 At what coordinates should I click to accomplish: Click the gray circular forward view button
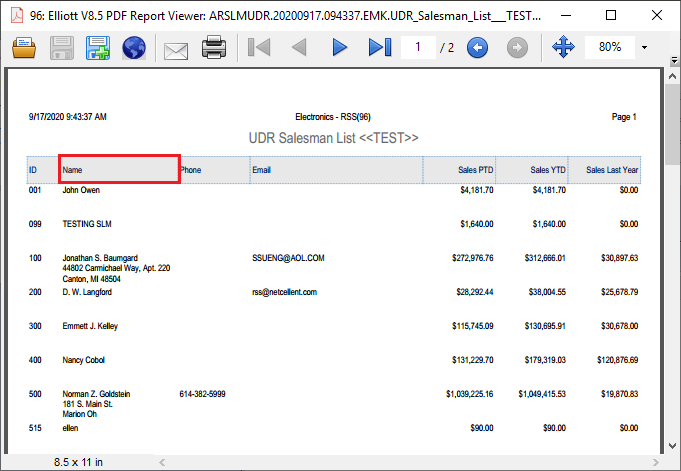point(517,47)
